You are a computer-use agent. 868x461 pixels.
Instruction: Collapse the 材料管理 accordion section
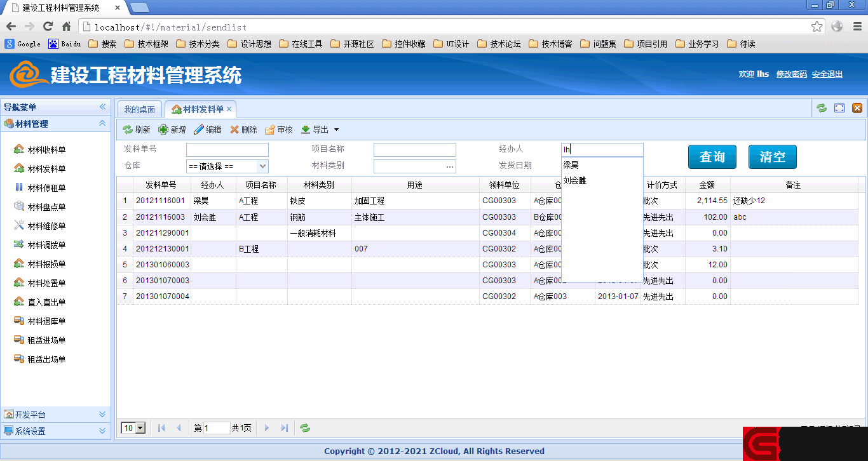click(x=102, y=123)
